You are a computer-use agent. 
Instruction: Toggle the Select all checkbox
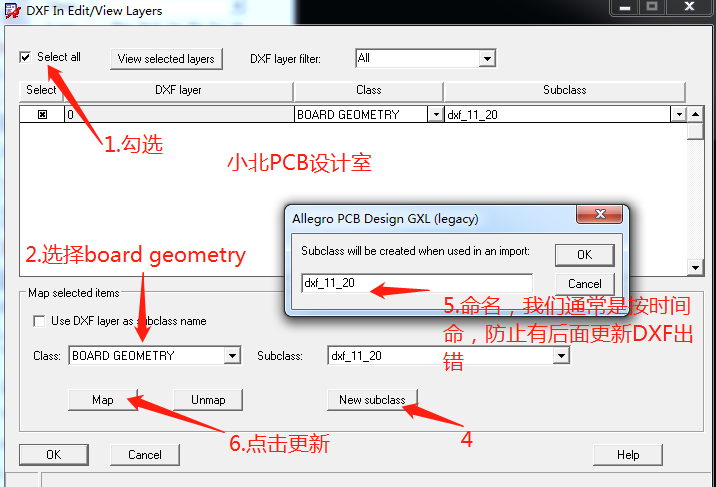25,57
